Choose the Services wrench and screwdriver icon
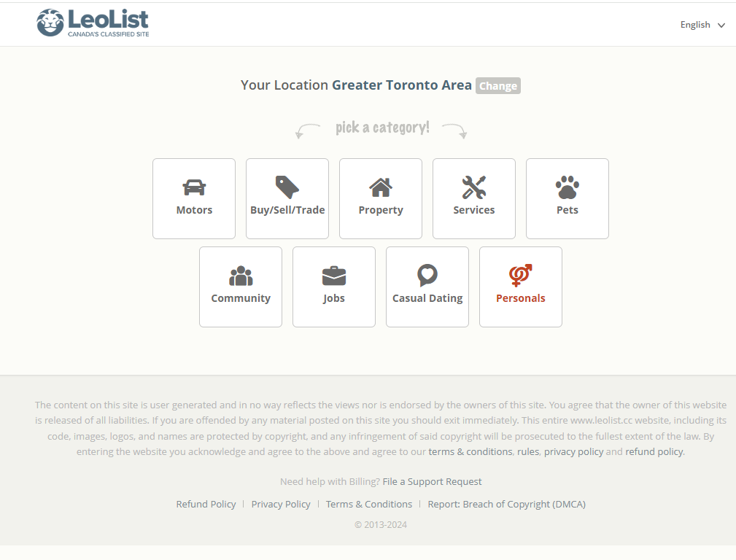Viewport: 736px width, 560px height. (474, 187)
